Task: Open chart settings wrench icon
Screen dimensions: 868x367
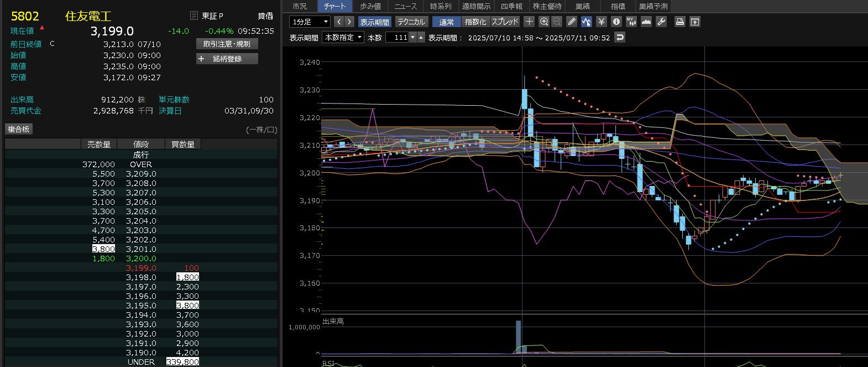Action: [661, 22]
